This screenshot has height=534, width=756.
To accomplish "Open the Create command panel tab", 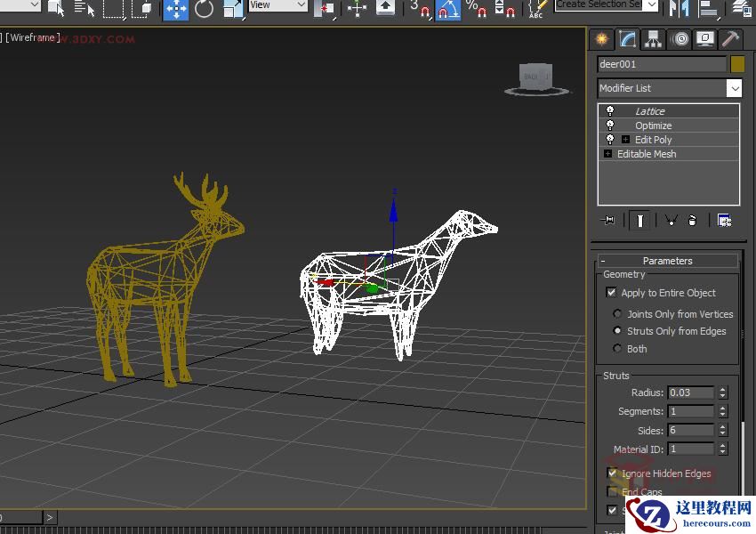I will [602, 39].
